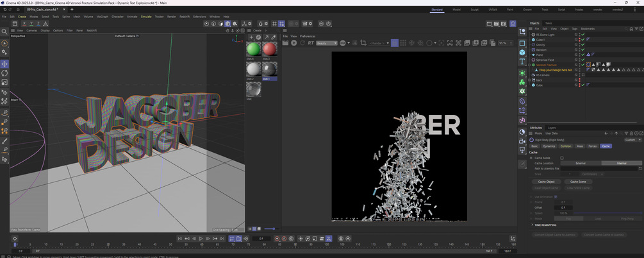This screenshot has width=644, height=258.
Task: Open the render zoom 95% dropdown
Action: 505,43
